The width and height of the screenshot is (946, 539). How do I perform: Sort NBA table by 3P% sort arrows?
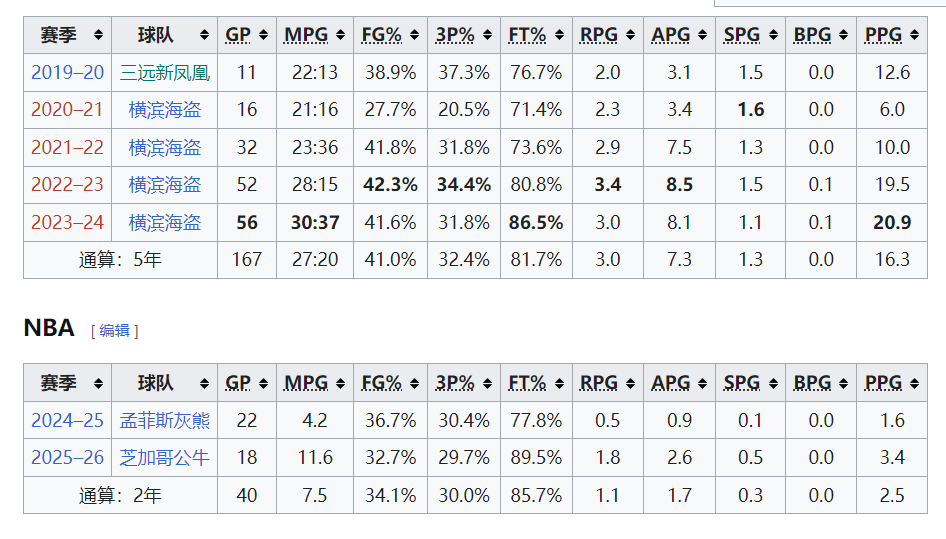point(487,383)
